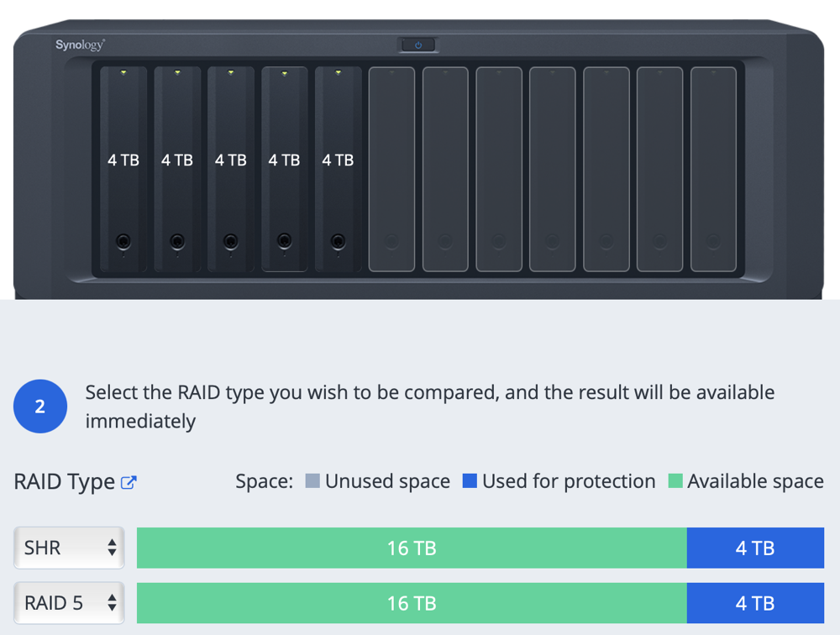
Task: Click the sixth empty drive bay
Action: click(x=391, y=168)
